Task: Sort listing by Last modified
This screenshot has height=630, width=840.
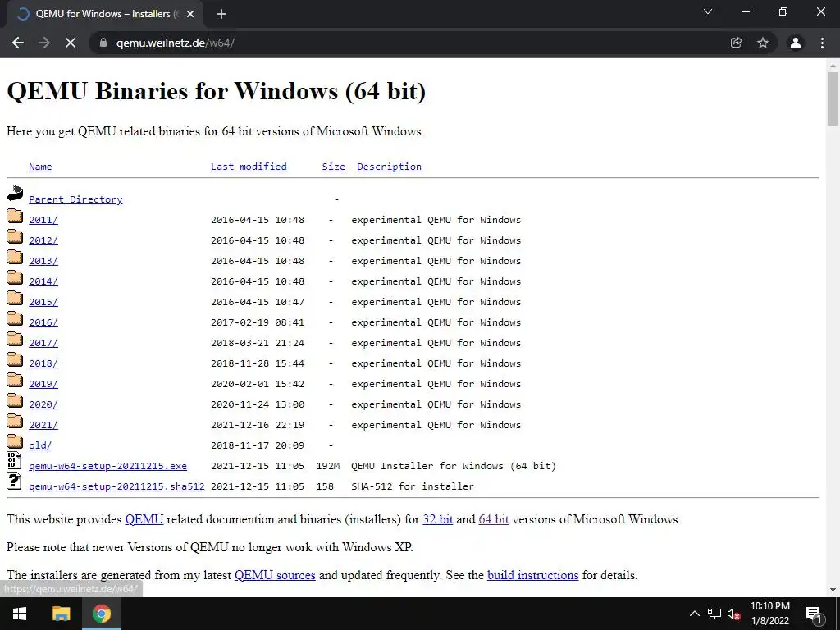Action: click(249, 167)
